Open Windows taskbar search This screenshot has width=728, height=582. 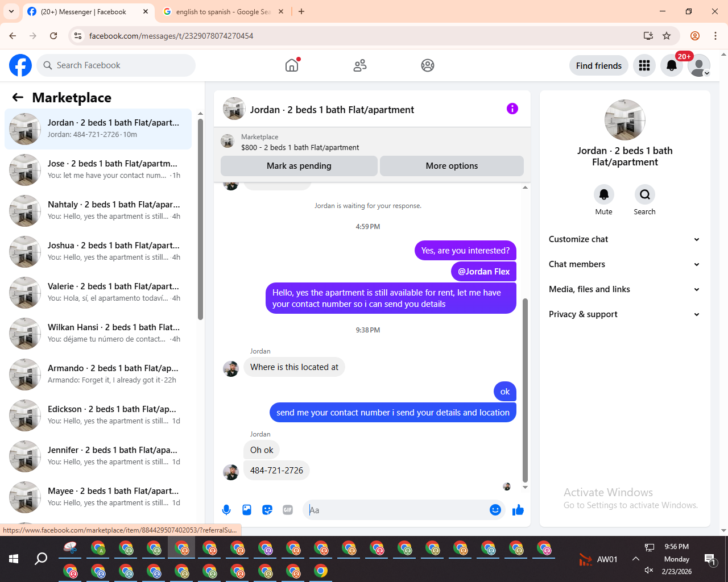[41, 559]
